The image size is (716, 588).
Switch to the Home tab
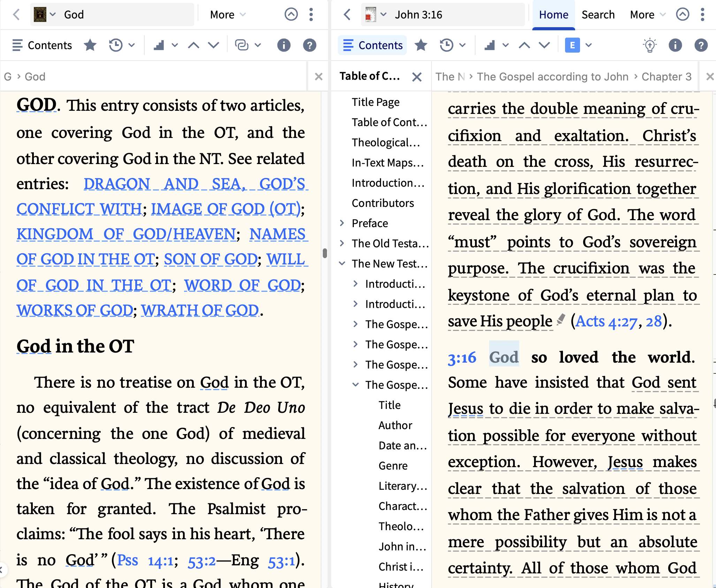[x=554, y=15]
